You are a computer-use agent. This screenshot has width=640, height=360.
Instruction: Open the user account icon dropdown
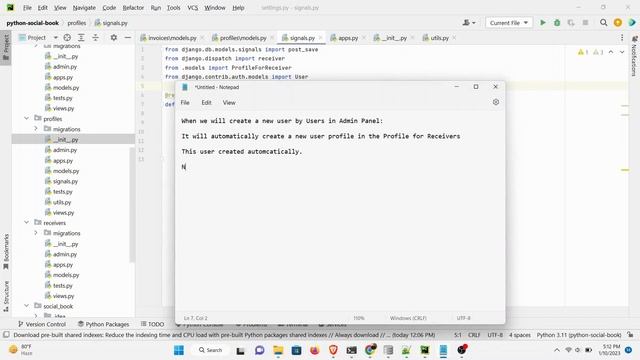pyautogui.click(x=469, y=23)
